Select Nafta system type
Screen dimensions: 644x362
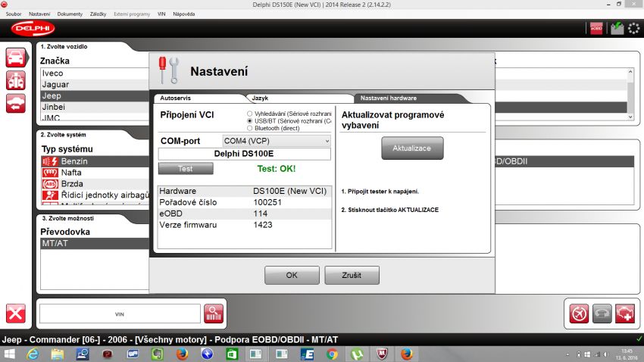[95, 173]
